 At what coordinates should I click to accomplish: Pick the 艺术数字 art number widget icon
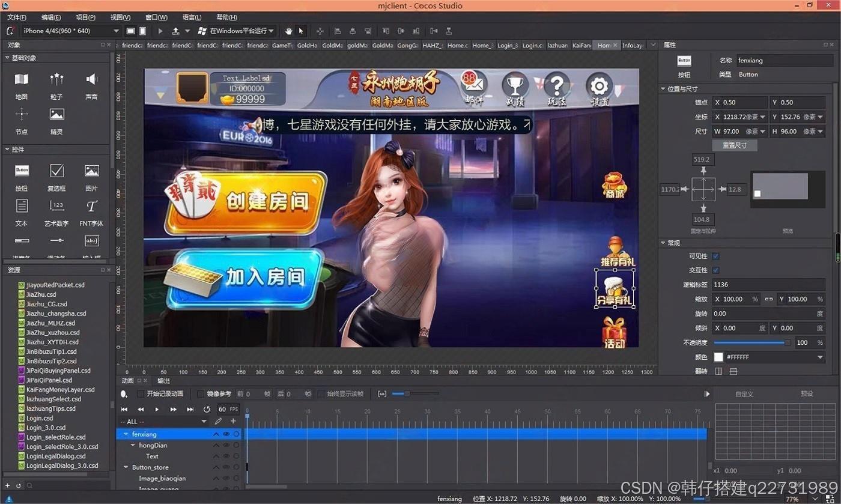[x=56, y=206]
